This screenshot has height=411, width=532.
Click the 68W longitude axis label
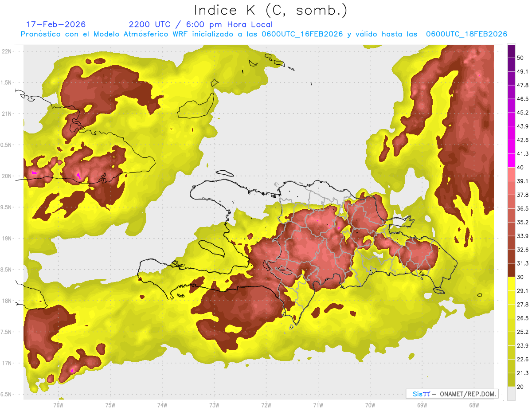point(473,405)
